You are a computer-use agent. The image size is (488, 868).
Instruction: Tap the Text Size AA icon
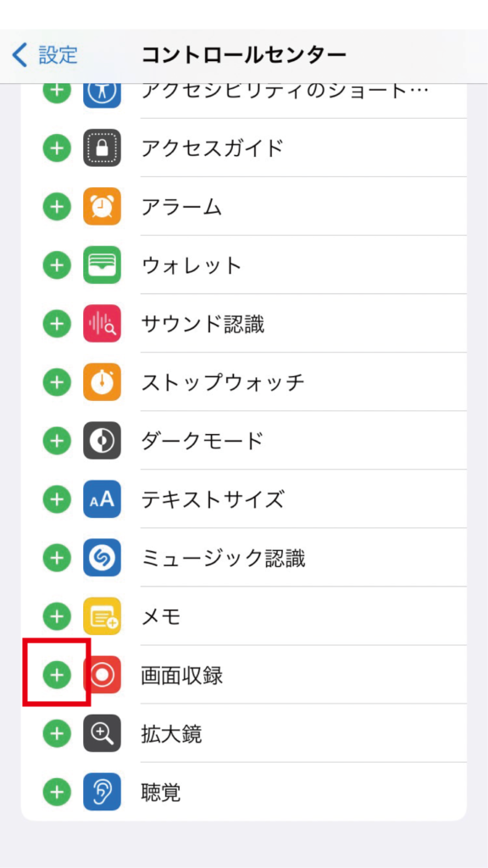coord(102,499)
